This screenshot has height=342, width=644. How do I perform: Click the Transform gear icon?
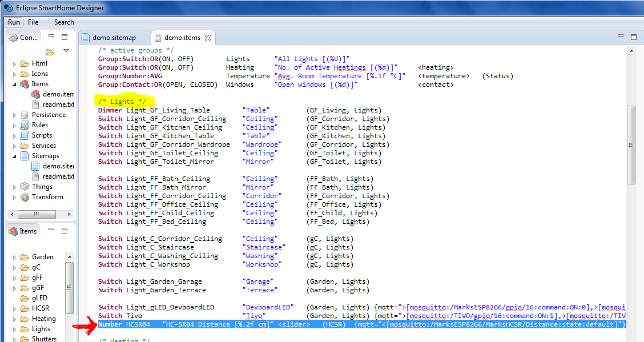coord(25,197)
